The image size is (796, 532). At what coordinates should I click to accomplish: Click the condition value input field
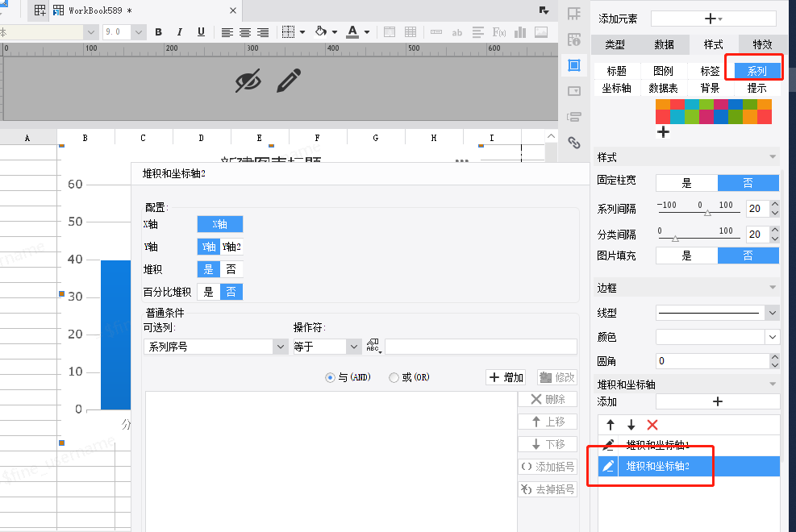point(481,347)
